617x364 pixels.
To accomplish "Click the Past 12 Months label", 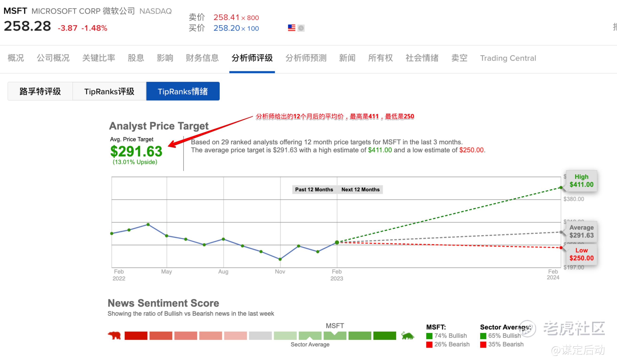I will (314, 189).
